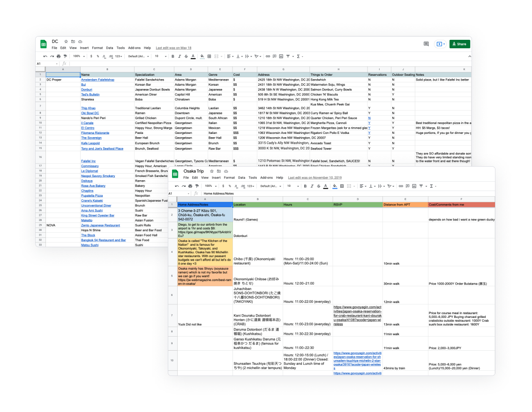Viewport: 532px width, 412px height.
Task: Open 'Last edit was on May 18' link
Action: [173, 48]
